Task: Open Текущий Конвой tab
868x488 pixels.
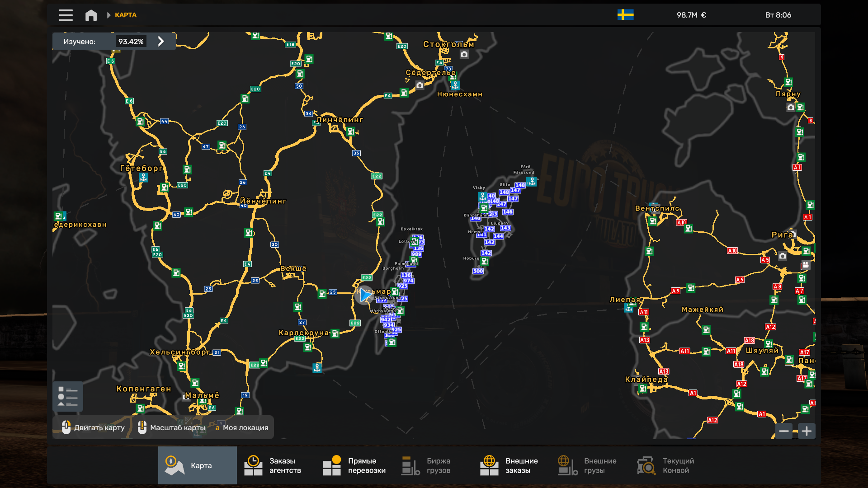Action: [670, 465]
